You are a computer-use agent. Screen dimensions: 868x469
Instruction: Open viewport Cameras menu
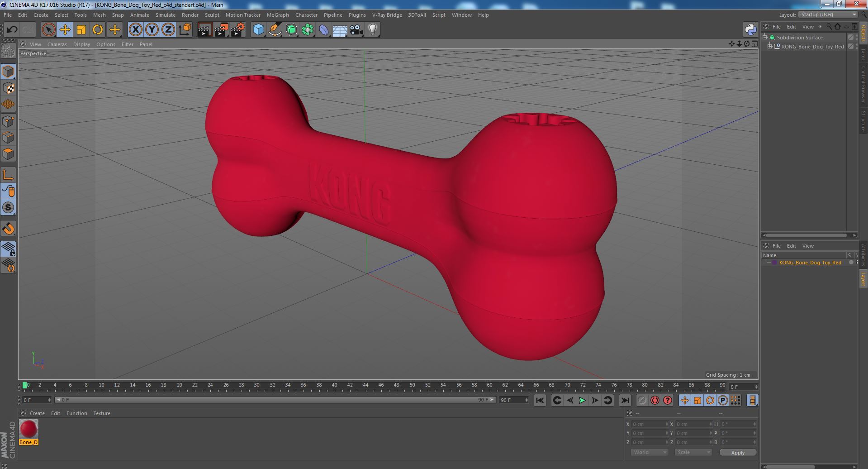pyautogui.click(x=57, y=44)
